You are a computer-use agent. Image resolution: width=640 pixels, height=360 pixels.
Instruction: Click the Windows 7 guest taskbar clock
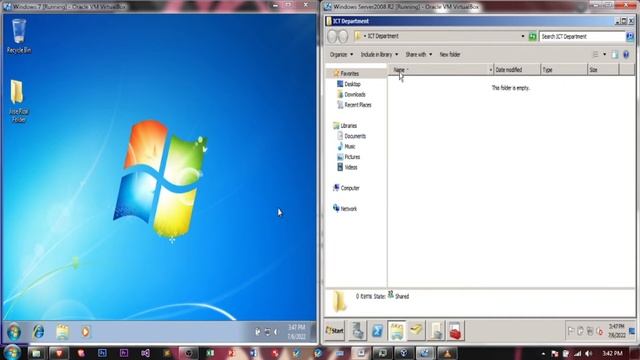[x=296, y=332]
